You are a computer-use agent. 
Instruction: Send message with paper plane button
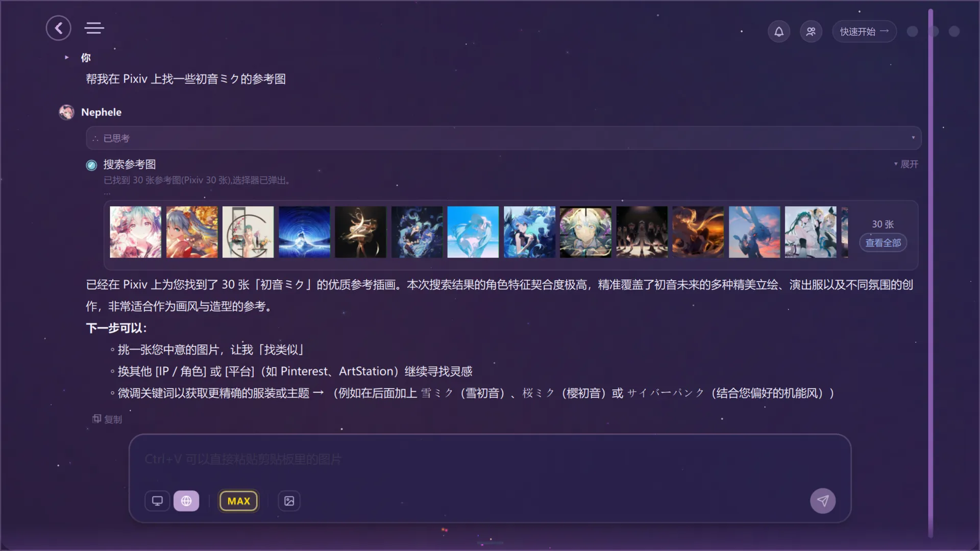point(823,501)
